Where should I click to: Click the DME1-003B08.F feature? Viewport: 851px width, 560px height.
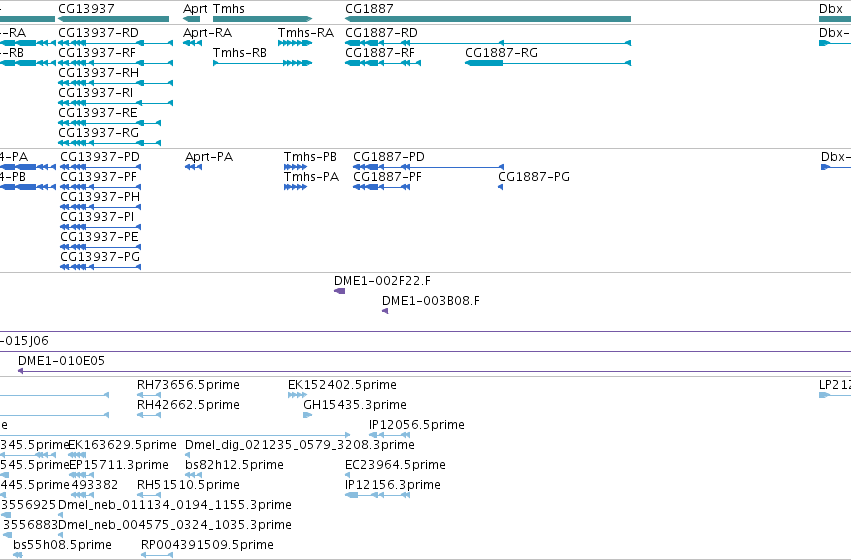click(x=385, y=311)
